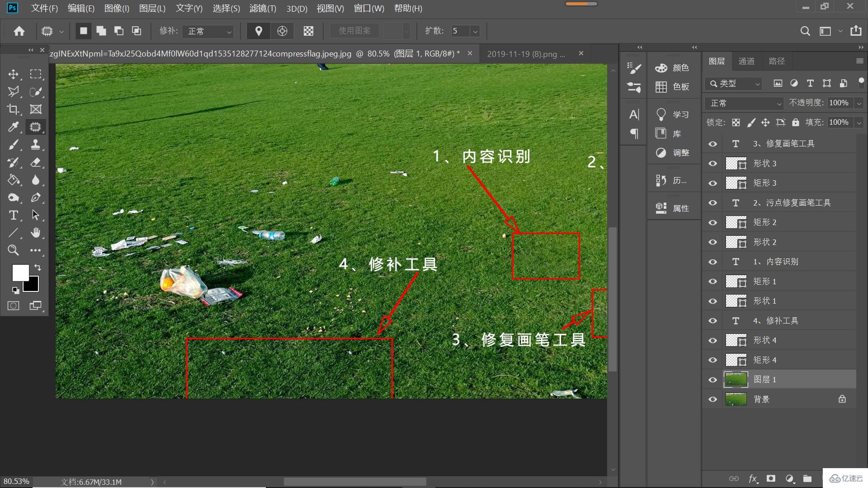Image resolution: width=868 pixels, height=488 pixels.
Task: Click the Home icon in options bar
Action: (19, 31)
